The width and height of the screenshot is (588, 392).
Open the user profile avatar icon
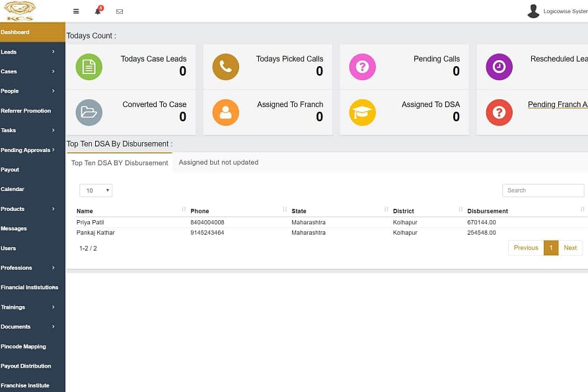pos(533,11)
